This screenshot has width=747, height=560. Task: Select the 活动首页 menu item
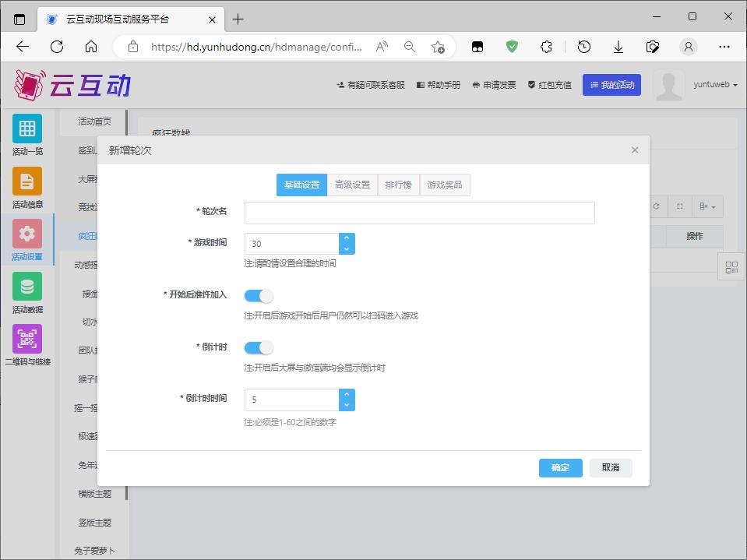click(94, 122)
